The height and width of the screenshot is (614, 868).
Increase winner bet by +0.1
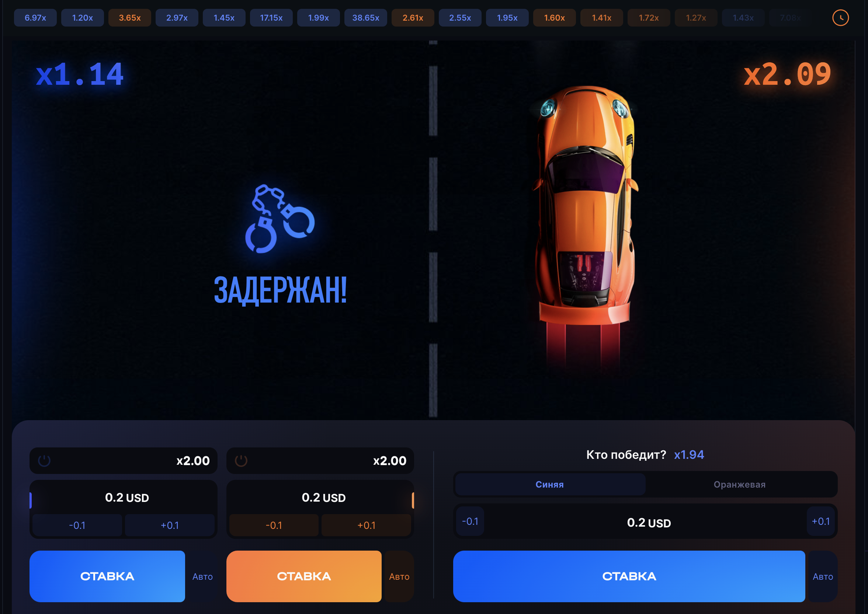pyautogui.click(x=821, y=521)
